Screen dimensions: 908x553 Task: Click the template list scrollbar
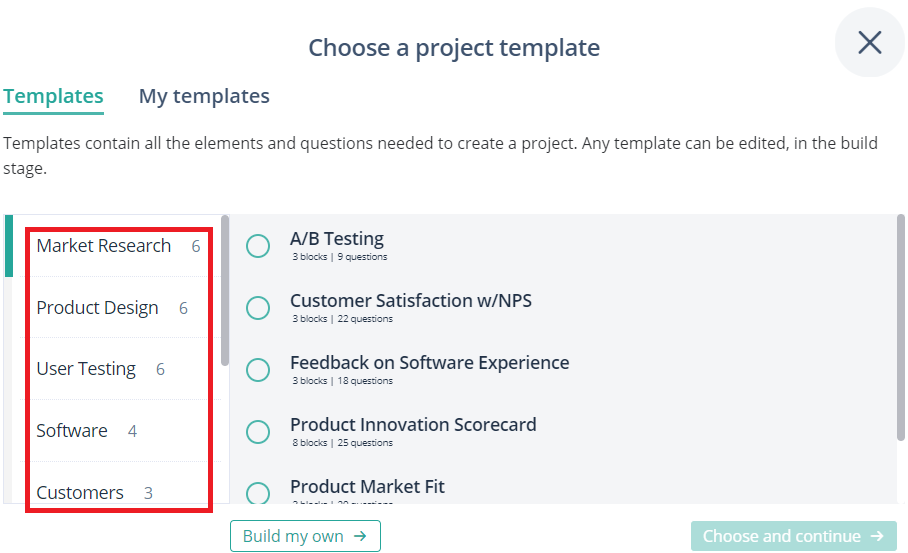point(900,328)
